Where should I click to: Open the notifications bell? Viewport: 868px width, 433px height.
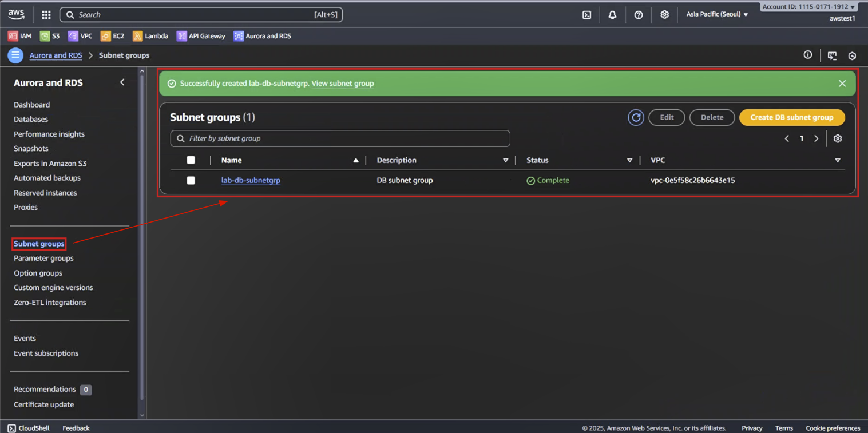pos(612,15)
